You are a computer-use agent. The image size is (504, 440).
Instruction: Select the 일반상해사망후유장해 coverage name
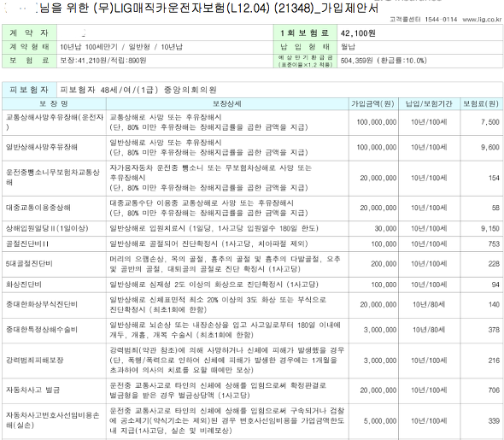pyautogui.click(x=42, y=147)
